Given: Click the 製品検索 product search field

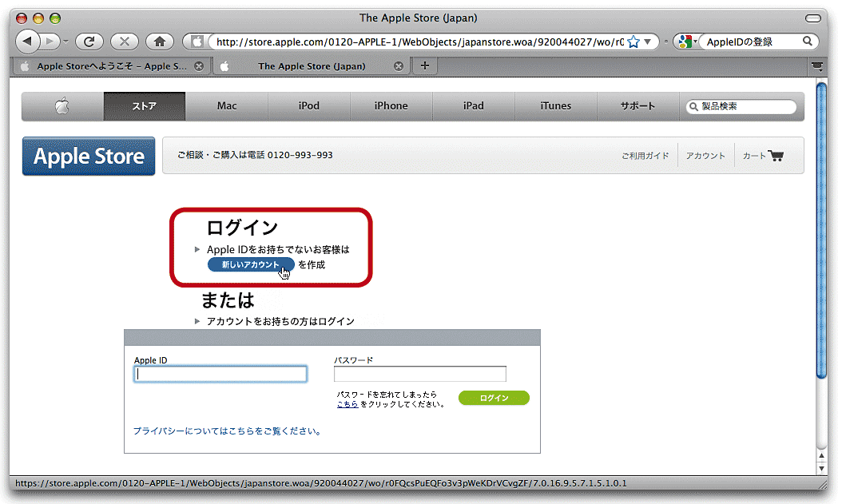Looking at the screenshot, I should [x=741, y=106].
